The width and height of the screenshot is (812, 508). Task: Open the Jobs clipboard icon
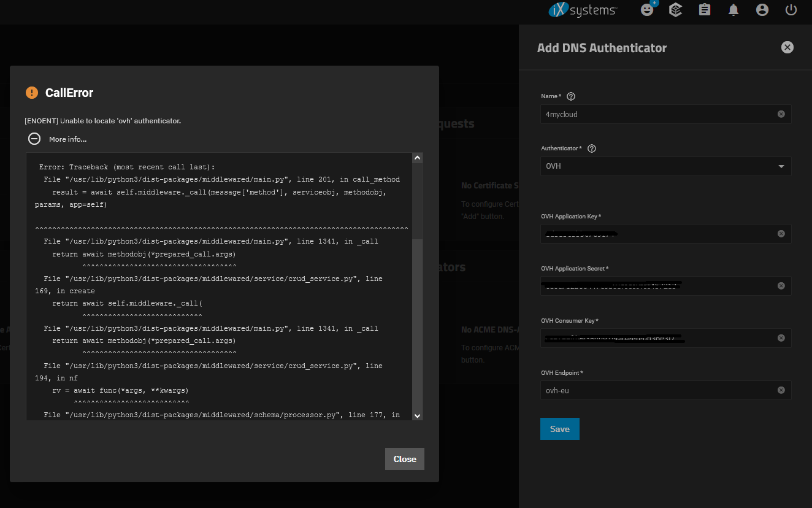tap(705, 10)
